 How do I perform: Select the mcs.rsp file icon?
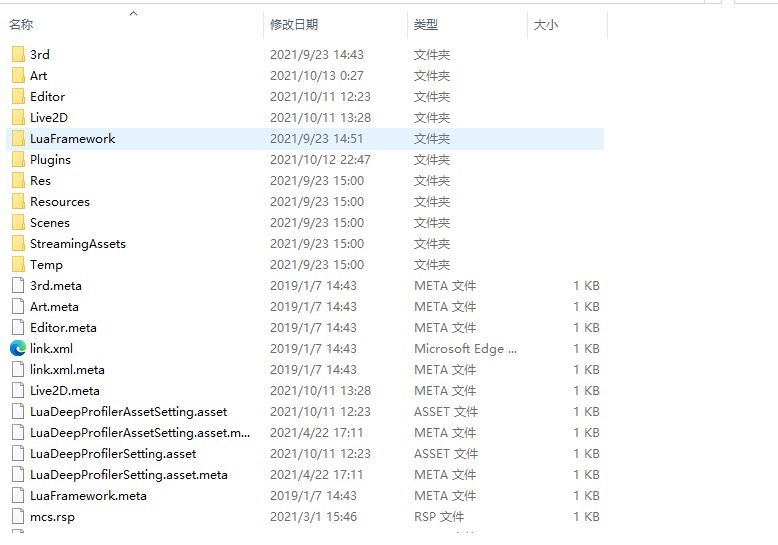pos(18,516)
